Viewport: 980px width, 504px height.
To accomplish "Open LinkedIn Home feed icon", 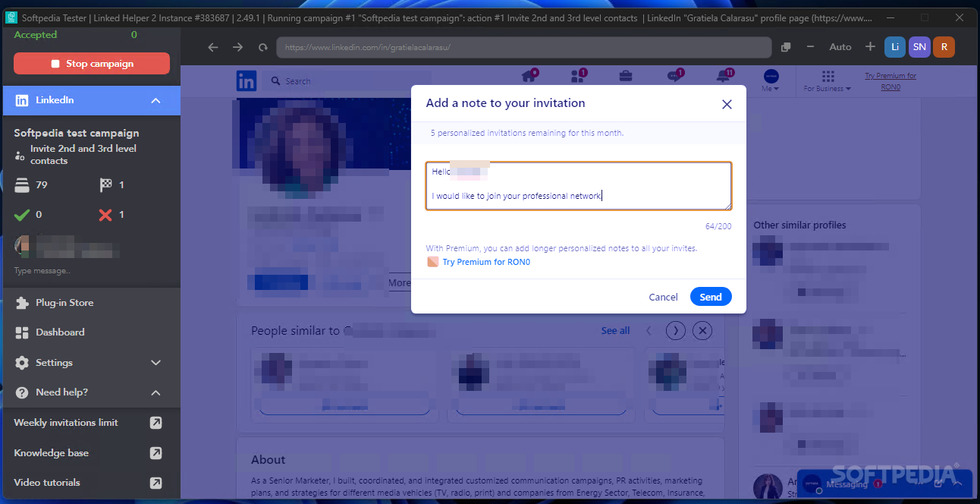I will 529,76.
